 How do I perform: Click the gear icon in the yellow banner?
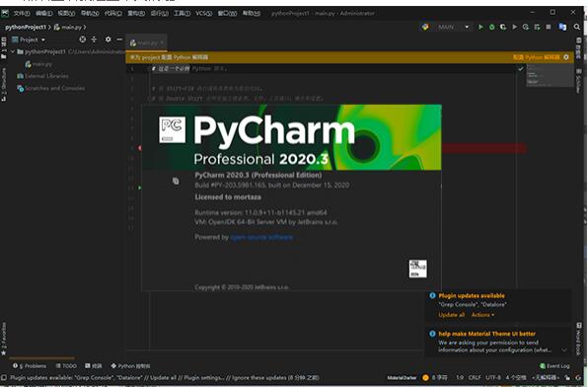(x=566, y=57)
